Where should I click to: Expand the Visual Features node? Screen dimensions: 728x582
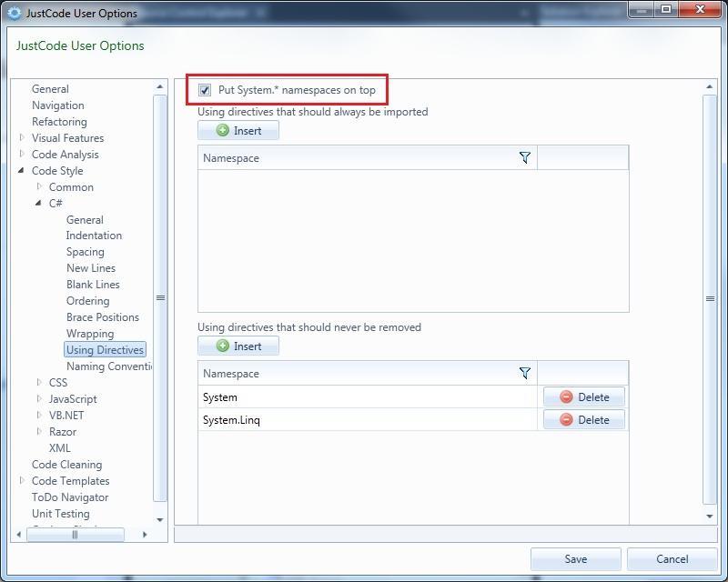(x=22, y=137)
